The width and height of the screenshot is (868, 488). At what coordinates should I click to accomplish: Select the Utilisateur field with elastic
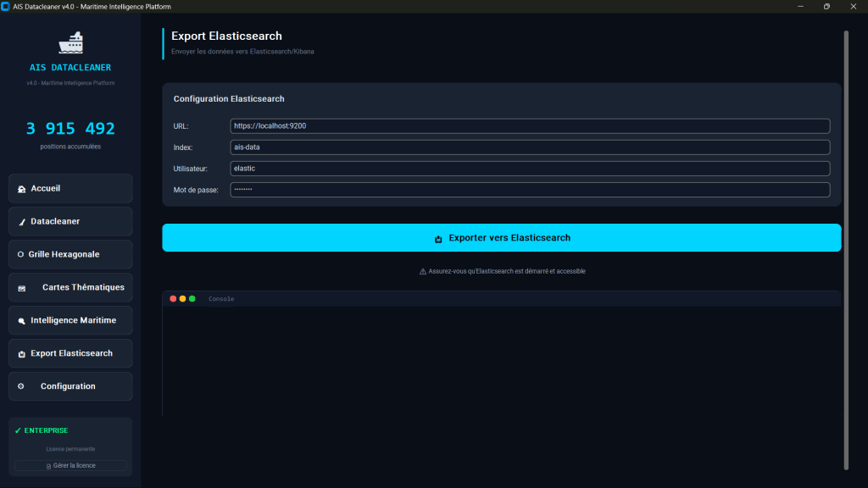tap(530, 169)
